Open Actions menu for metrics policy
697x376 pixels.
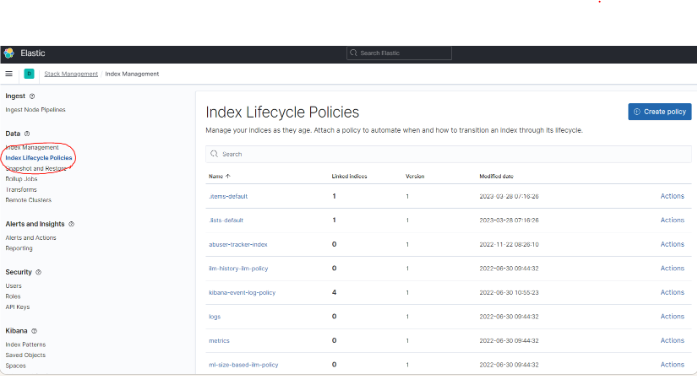coord(672,340)
